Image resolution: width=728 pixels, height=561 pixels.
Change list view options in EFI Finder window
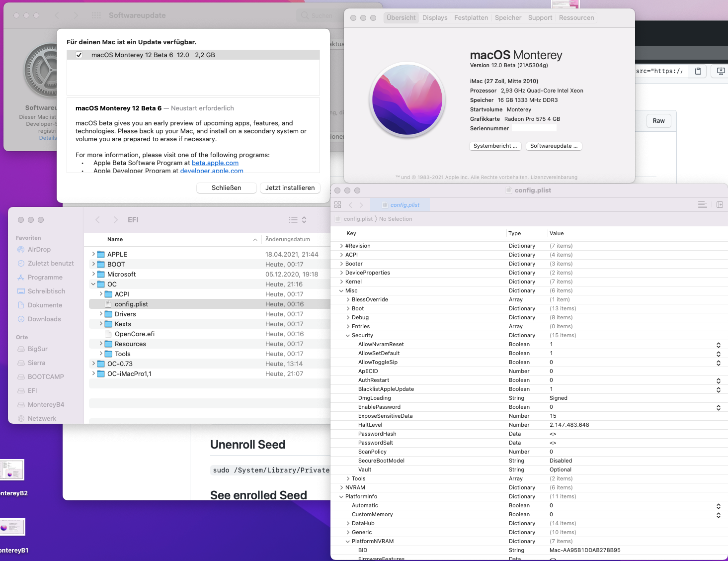(298, 220)
